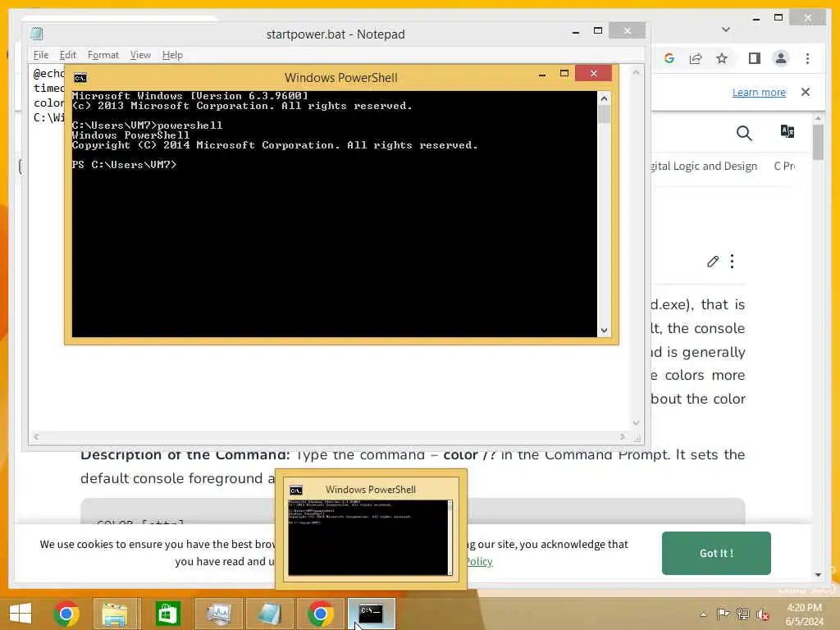Open the performance monitor taskbar icon
Screen dimensions: 840x630
point(218,614)
